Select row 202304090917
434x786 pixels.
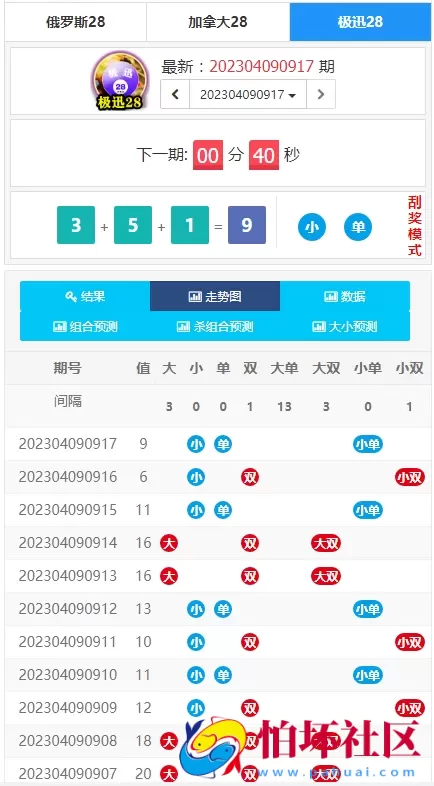tap(218, 444)
